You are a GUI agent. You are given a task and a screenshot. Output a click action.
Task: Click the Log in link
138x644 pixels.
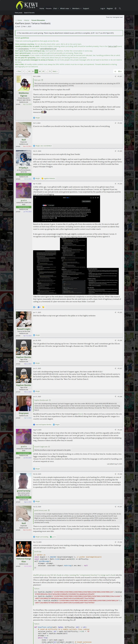point(103,8)
